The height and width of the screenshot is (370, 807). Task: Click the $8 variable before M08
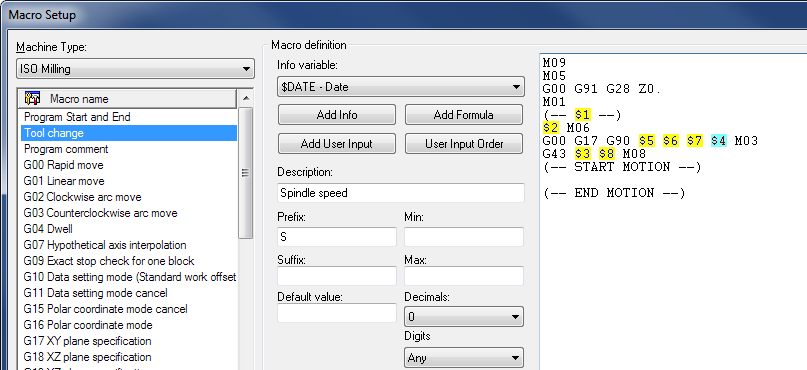point(607,153)
